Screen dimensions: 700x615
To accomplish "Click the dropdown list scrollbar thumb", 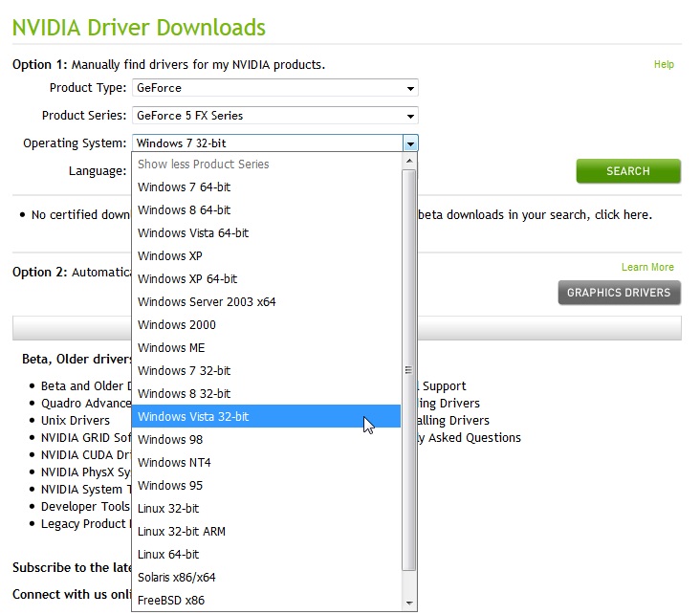I will click(x=409, y=370).
